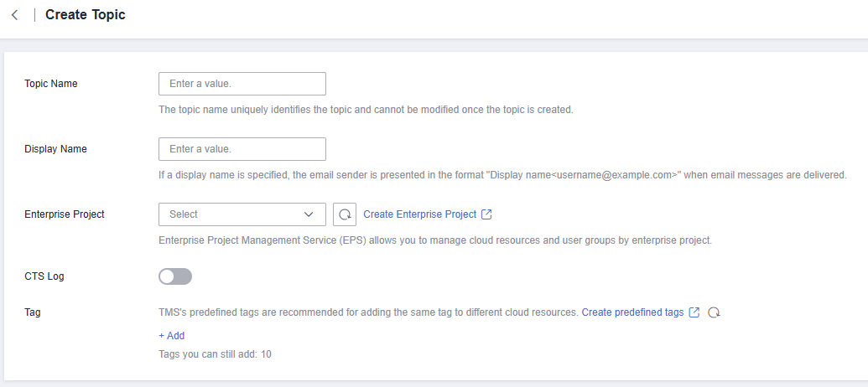
Task: Refresh the Enterprise Project list
Action: coord(344,214)
